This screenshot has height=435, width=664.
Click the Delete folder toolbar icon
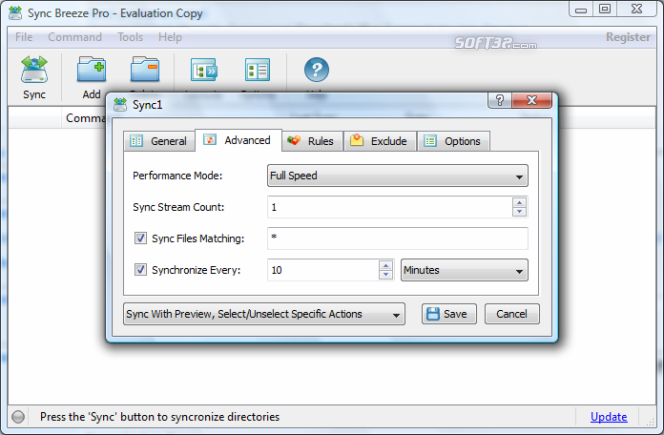pyautogui.click(x=145, y=69)
